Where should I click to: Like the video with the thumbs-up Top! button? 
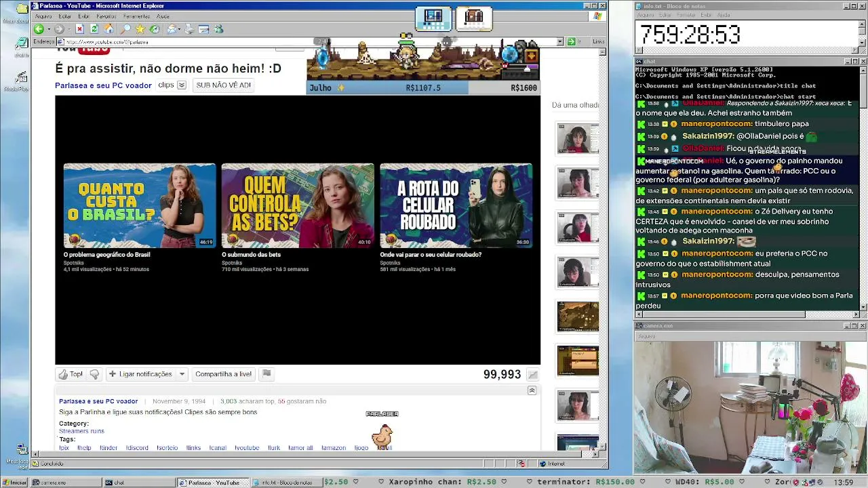[x=71, y=374]
